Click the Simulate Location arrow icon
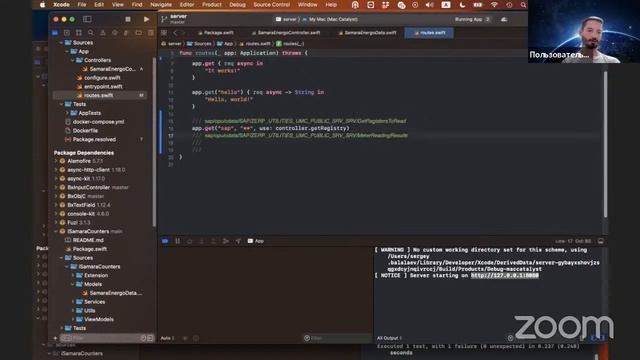This screenshot has height=360, width=640. point(238,241)
